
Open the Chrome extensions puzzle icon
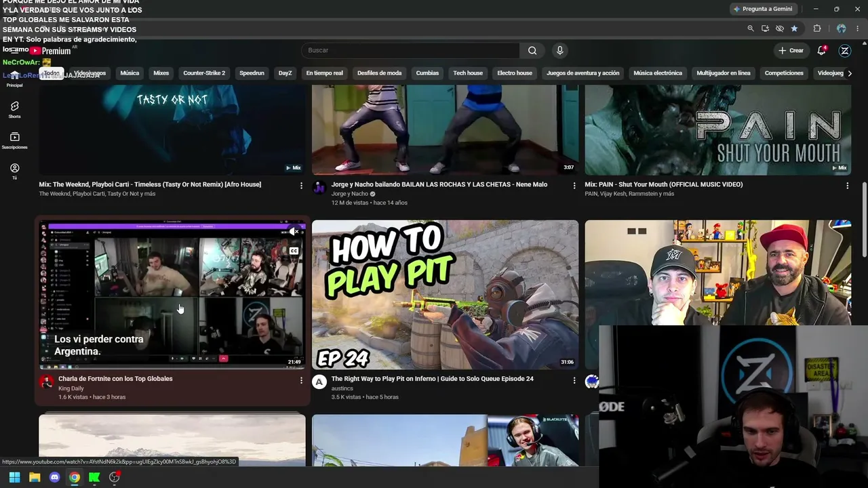pos(817,28)
